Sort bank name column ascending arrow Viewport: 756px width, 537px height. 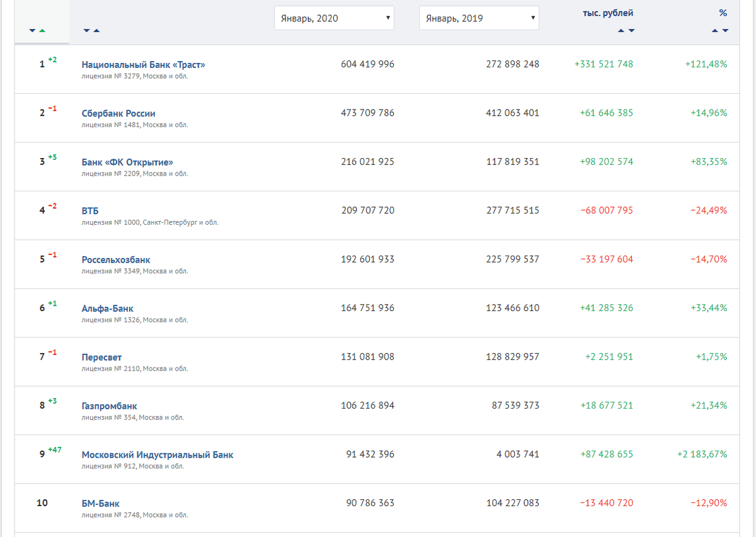[x=96, y=31]
